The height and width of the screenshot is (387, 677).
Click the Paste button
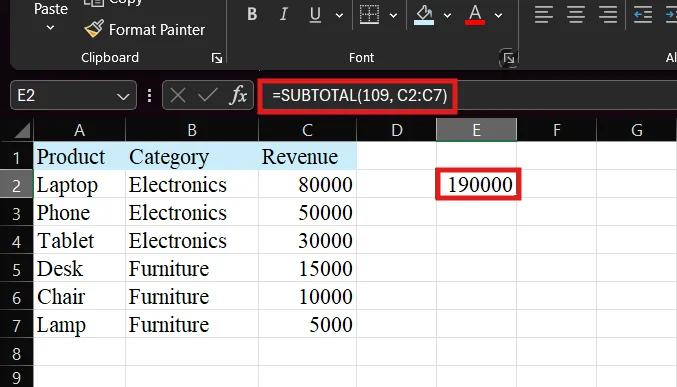[x=51, y=9]
